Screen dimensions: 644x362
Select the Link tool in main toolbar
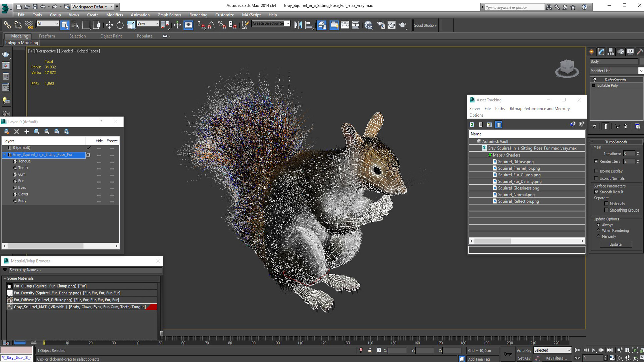tap(7, 25)
